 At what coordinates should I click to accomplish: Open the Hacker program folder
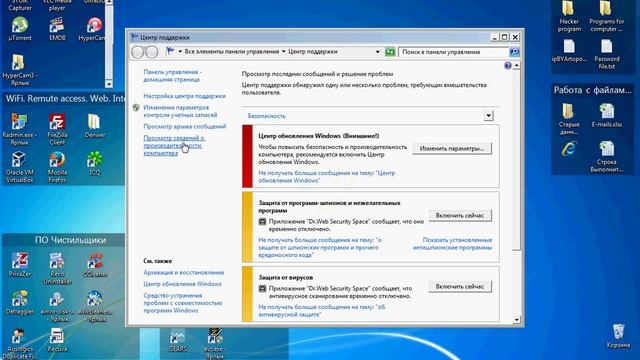(x=569, y=16)
